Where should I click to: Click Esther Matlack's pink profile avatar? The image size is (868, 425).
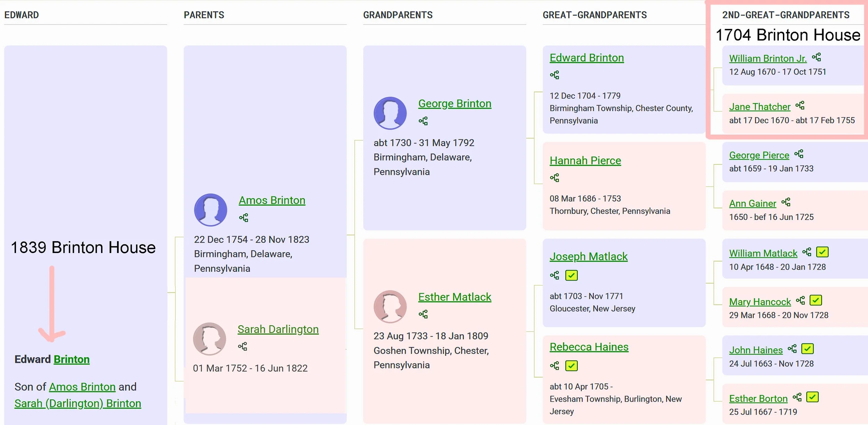(x=390, y=307)
